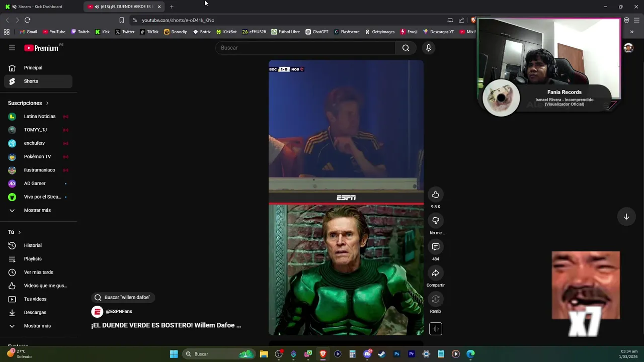Expand the Suscripciones section chevron
The image size is (644, 362).
click(47, 103)
